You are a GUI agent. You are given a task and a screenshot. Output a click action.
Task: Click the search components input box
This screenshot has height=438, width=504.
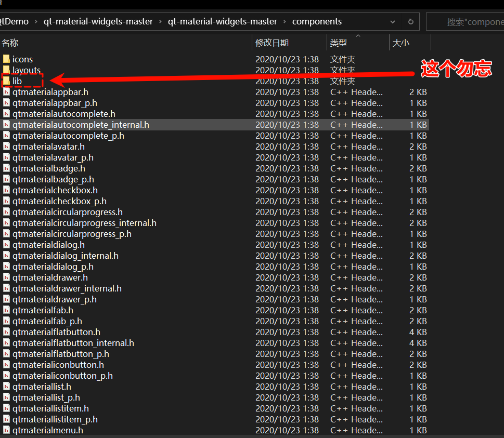(465, 21)
